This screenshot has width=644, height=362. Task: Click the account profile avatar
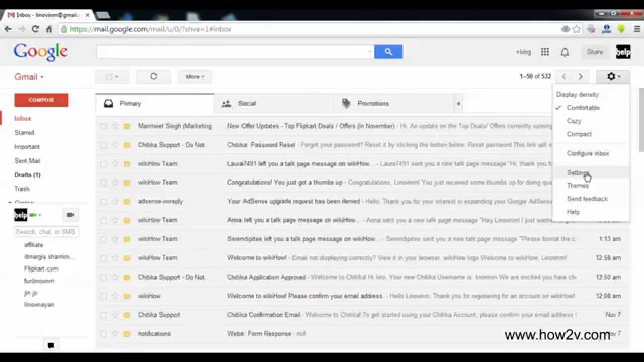623,52
